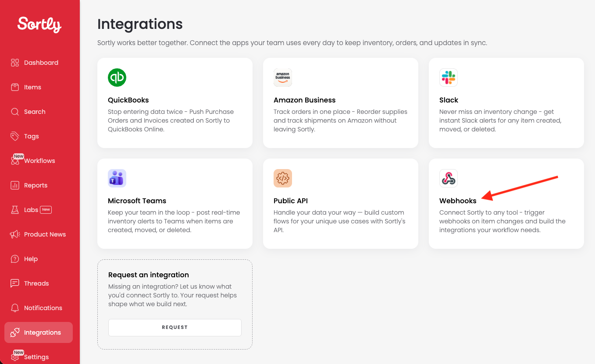
Task: Click the Help question mark icon
Action: click(15, 259)
